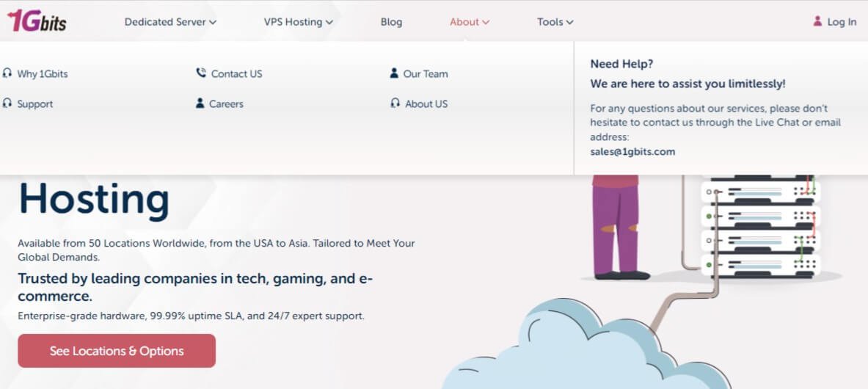The width and height of the screenshot is (868, 389).
Task: Open Why 1Gbits page
Action: (x=43, y=73)
